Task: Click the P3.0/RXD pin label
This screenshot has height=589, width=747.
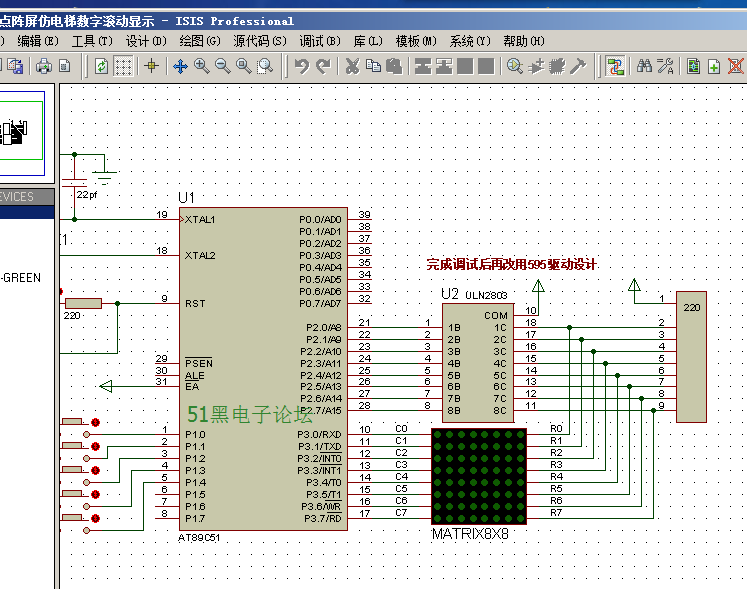Action: coord(319,435)
